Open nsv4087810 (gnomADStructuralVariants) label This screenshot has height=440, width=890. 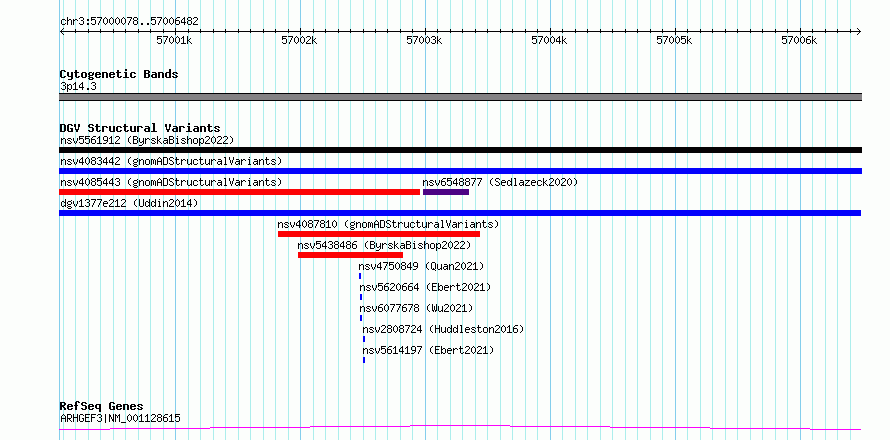point(388,224)
